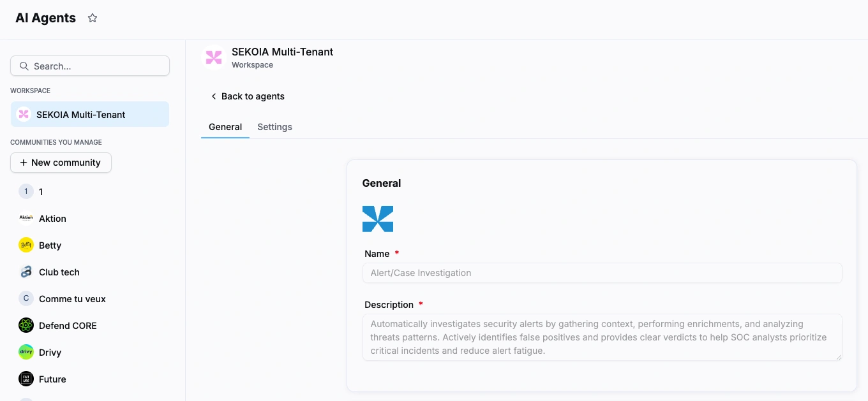The image size is (868, 401).
Task: Click the SEKOIA Multi-Tenant sidebar logo icon
Action: (24, 115)
